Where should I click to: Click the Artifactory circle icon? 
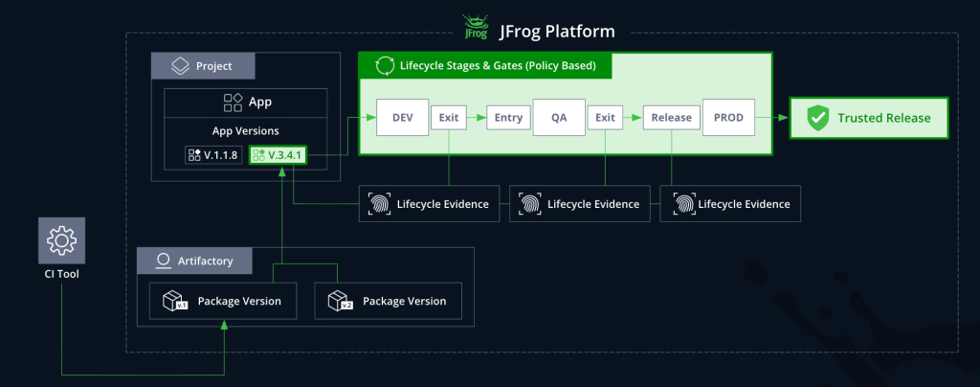[163, 261]
